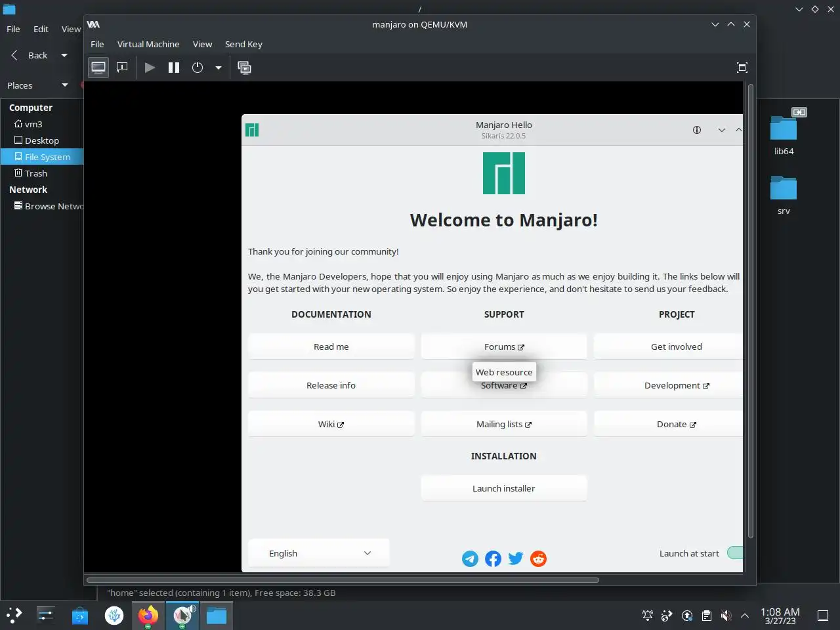Image resolution: width=840 pixels, height=630 pixels.
Task: Open the manage VM snapshots icon
Action: point(244,68)
